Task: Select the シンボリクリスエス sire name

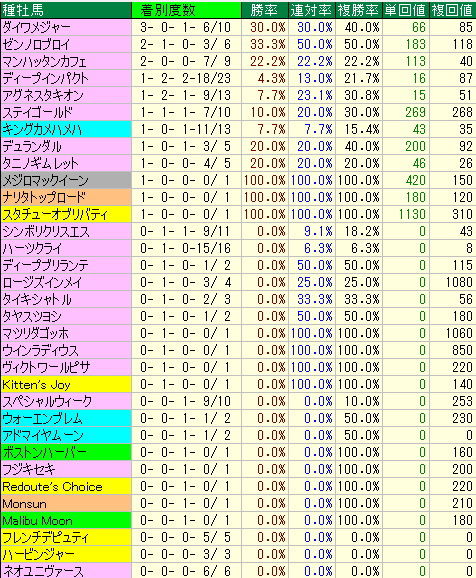Action: click(46, 231)
